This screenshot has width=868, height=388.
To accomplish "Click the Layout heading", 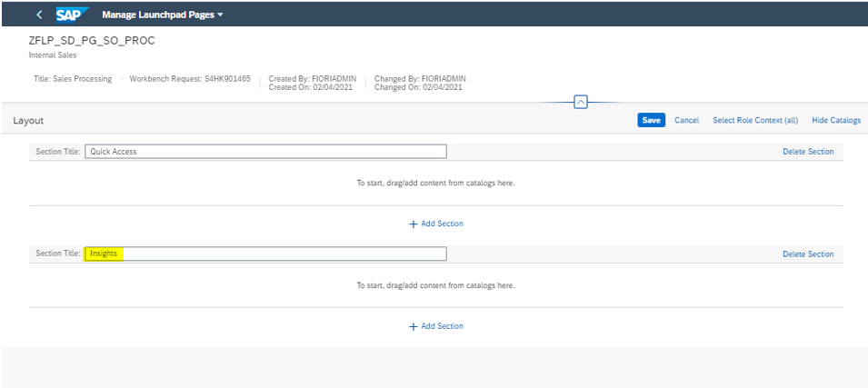I will point(28,120).
